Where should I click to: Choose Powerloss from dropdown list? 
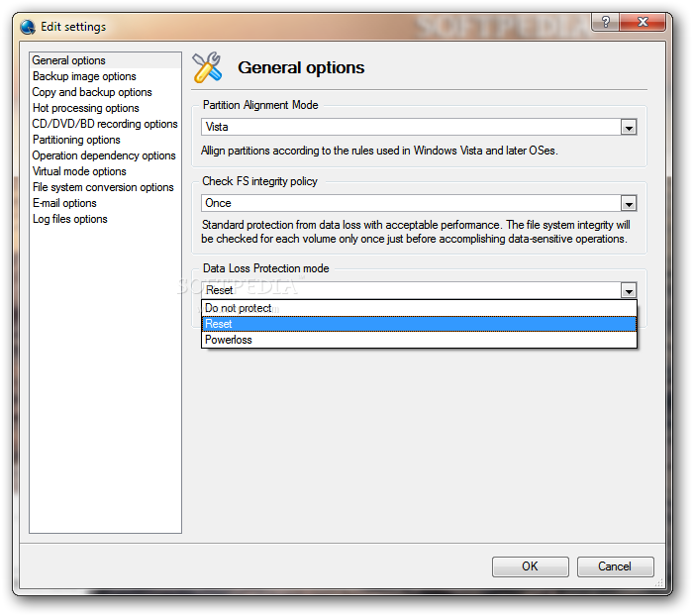pos(419,340)
